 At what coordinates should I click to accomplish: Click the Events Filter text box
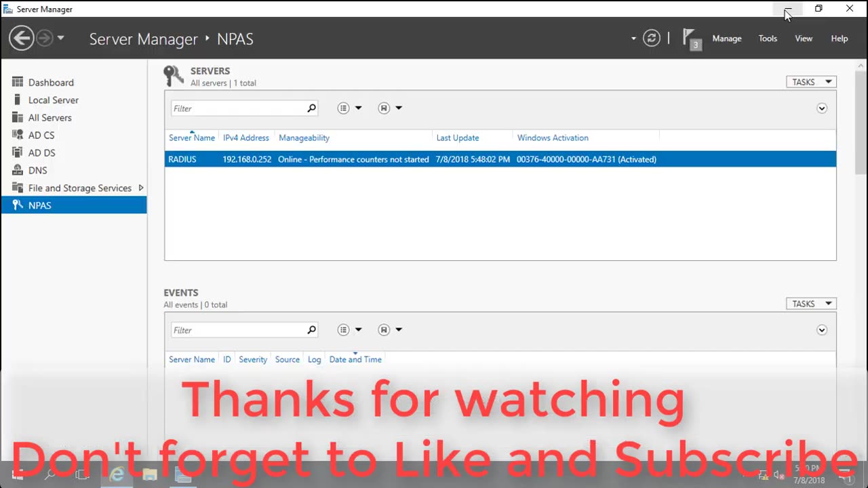[237, 330]
